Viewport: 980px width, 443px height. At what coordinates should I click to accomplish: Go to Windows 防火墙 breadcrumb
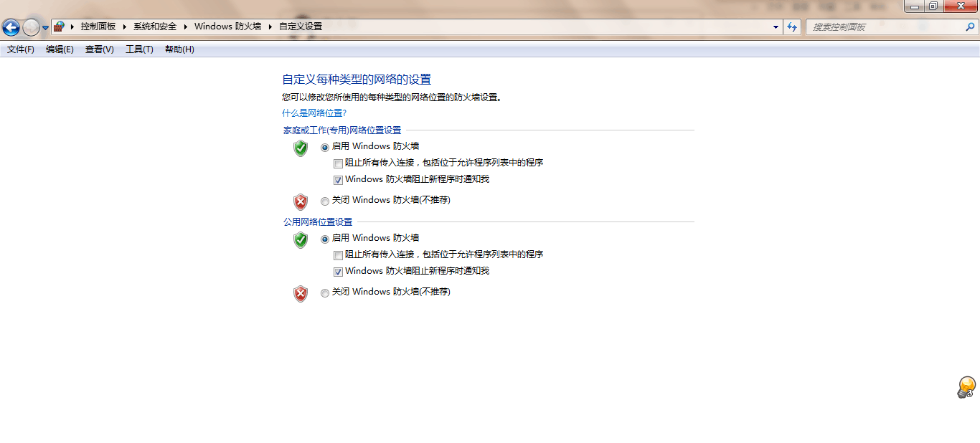[227, 27]
